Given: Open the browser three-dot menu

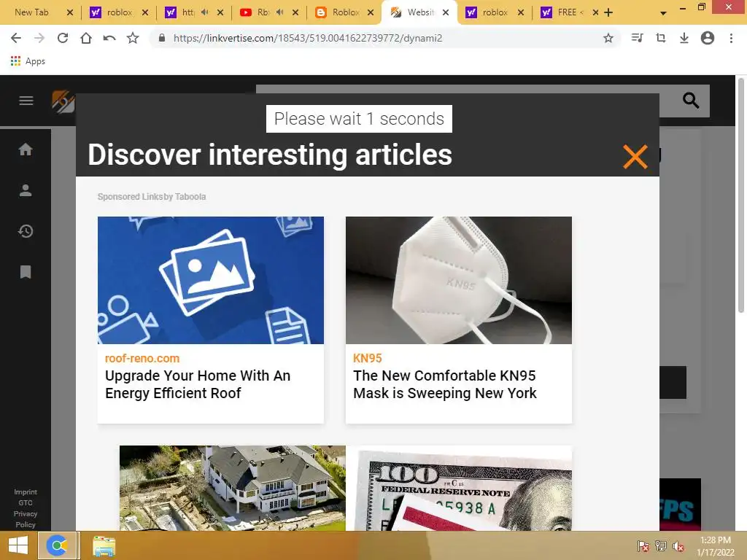Looking at the screenshot, I should [x=731, y=38].
